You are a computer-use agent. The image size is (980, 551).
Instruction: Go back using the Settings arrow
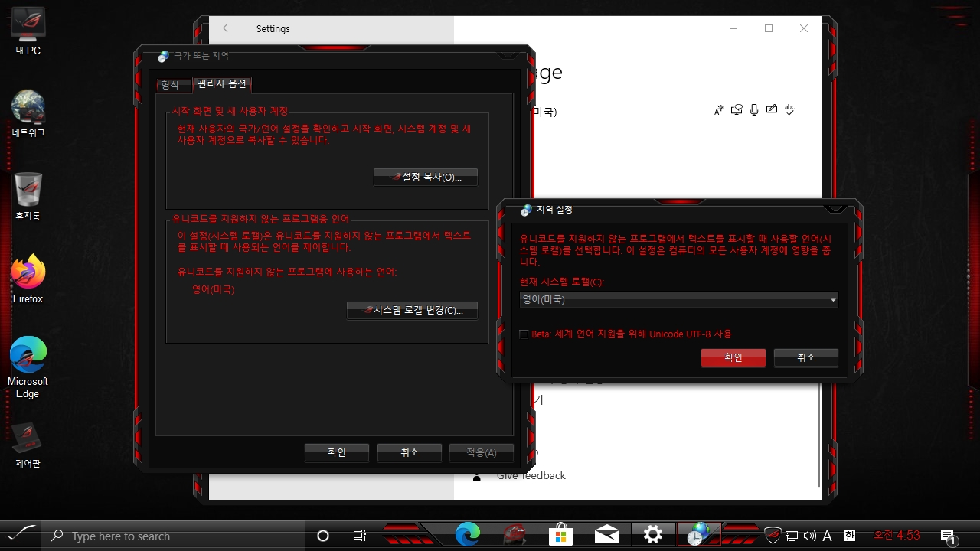[x=227, y=28]
